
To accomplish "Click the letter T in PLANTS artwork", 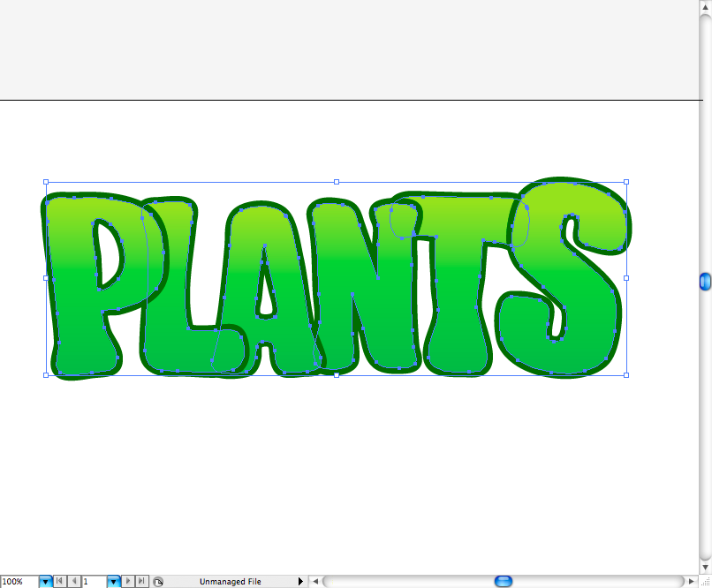I will [x=457, y=272].
